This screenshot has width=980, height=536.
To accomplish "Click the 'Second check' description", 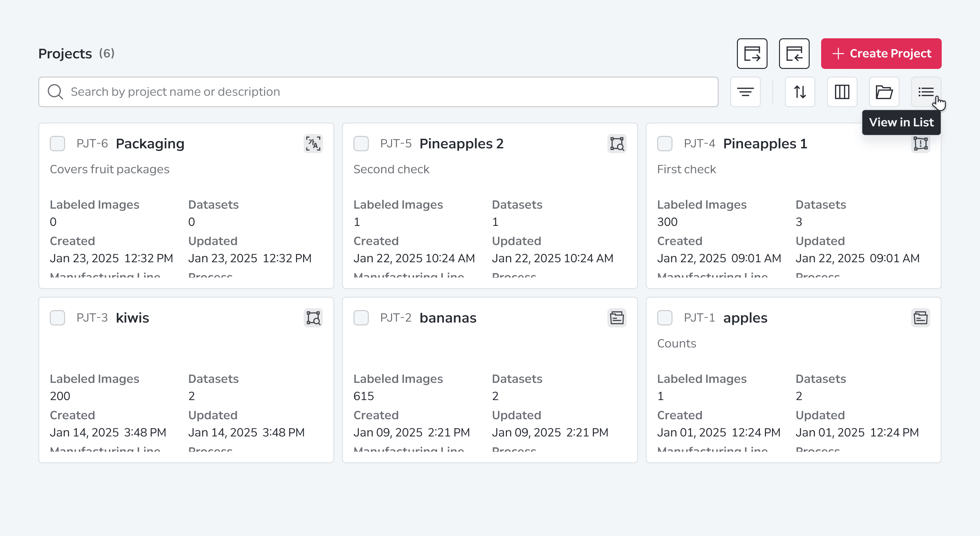I will point(391,169).
